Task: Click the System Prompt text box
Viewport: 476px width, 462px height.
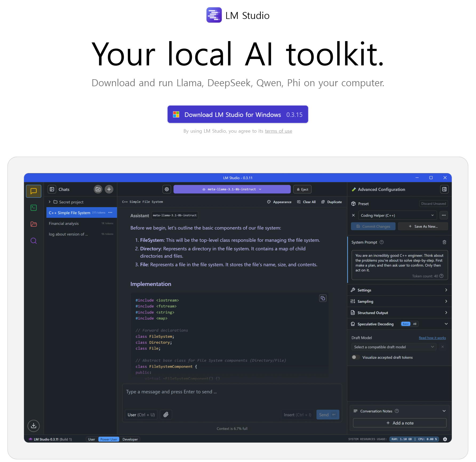Action: (400, 265)
